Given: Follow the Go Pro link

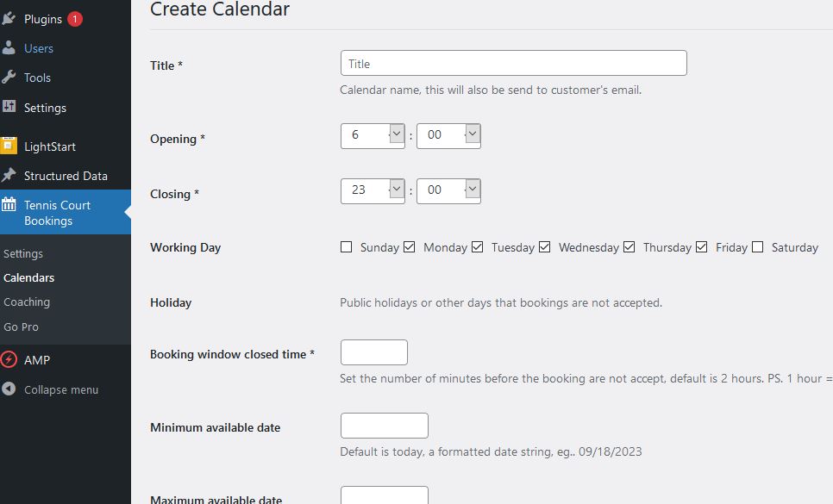Looking at the screenshot, I should [21, 327].
